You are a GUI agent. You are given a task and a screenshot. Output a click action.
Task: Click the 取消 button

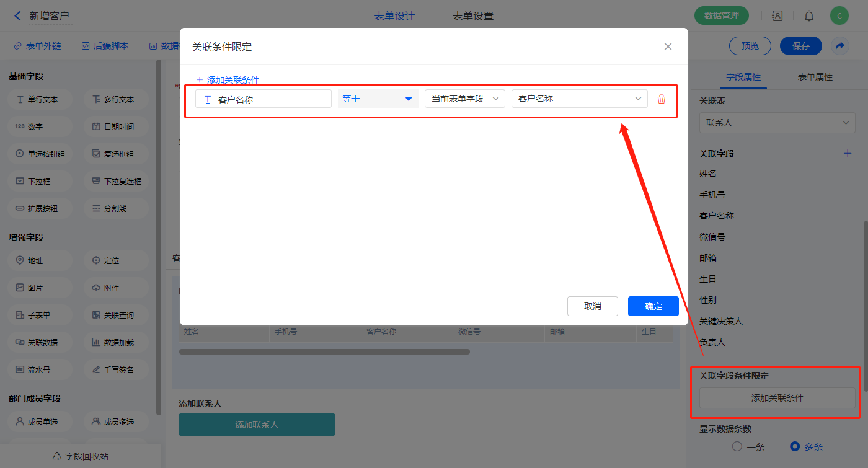[x=592, y=306]
